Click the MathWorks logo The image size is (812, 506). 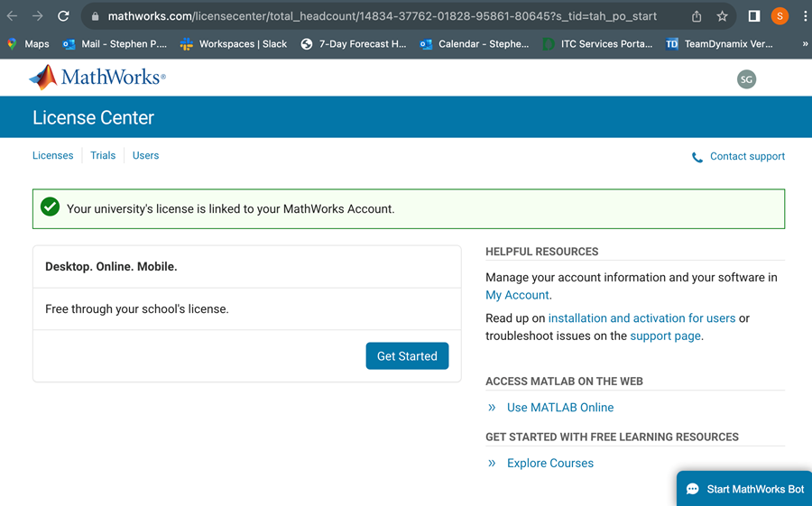pos(97,78)
